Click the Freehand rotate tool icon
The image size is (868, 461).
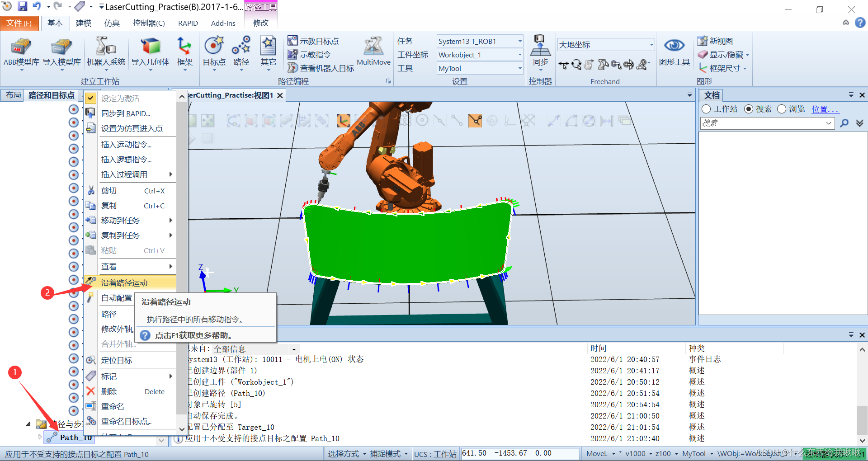click(x=576, y=65)
